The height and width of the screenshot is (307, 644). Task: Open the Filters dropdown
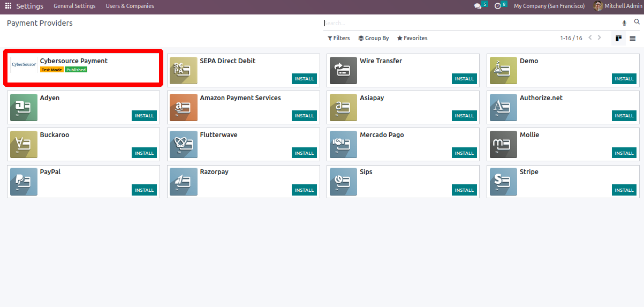(x=339, y=38)
